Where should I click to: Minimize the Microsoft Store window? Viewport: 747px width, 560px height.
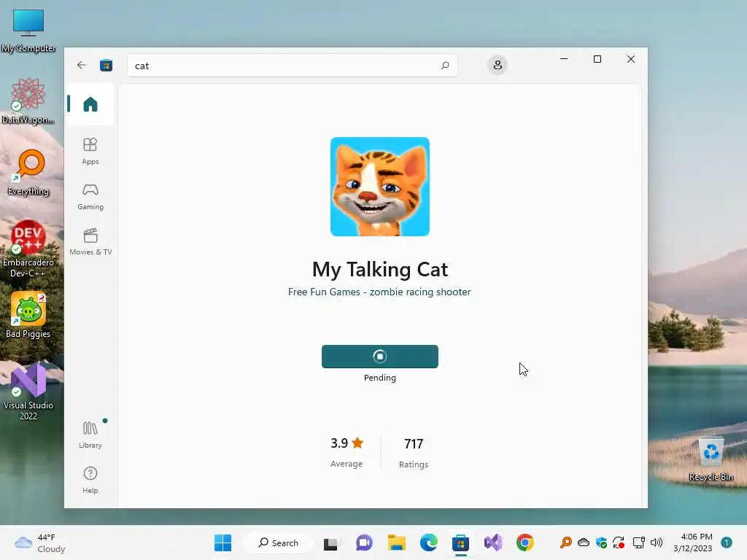click(564, 59)
